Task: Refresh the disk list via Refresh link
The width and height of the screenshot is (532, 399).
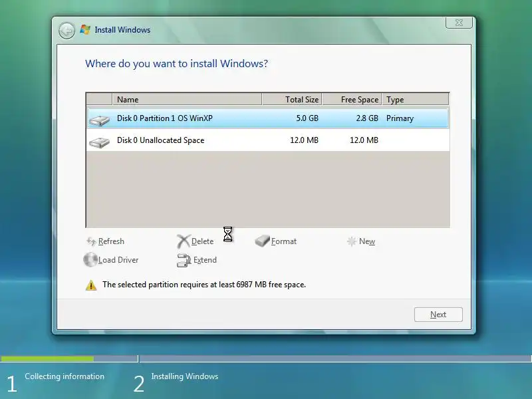Action: click(x=111, y=241)
